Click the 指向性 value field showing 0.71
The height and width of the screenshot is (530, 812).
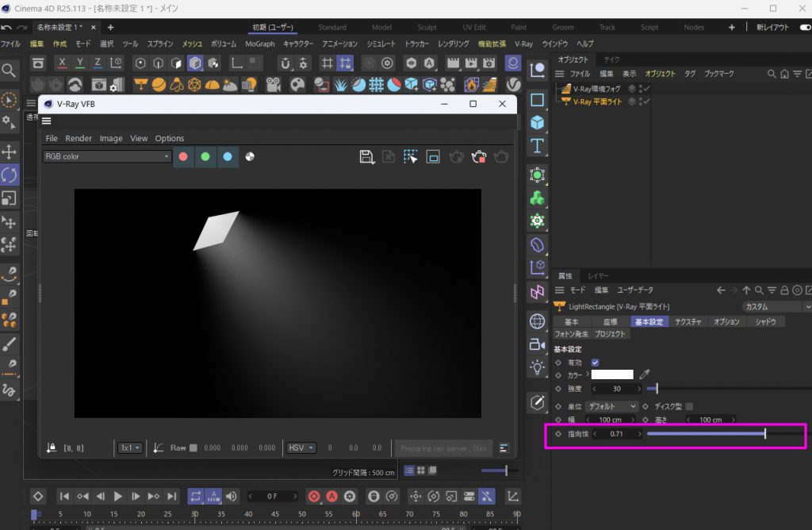coord(617,433)
